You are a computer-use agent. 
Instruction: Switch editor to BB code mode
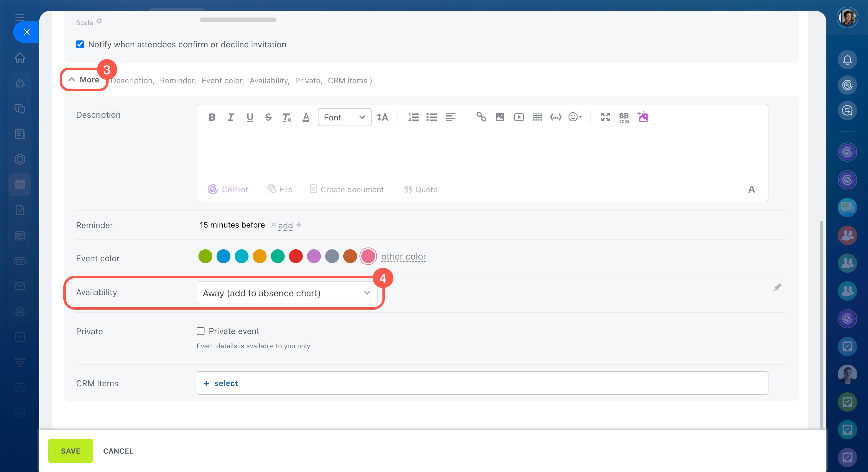624,118
